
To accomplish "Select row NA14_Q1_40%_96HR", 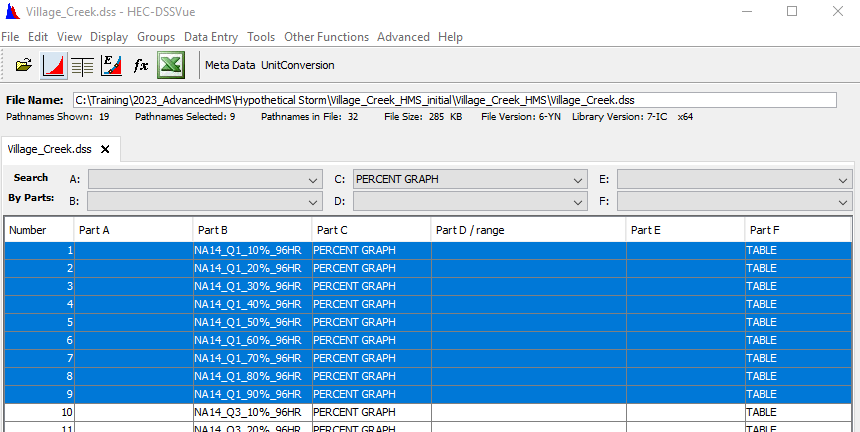I will click(x=428, y=304).
